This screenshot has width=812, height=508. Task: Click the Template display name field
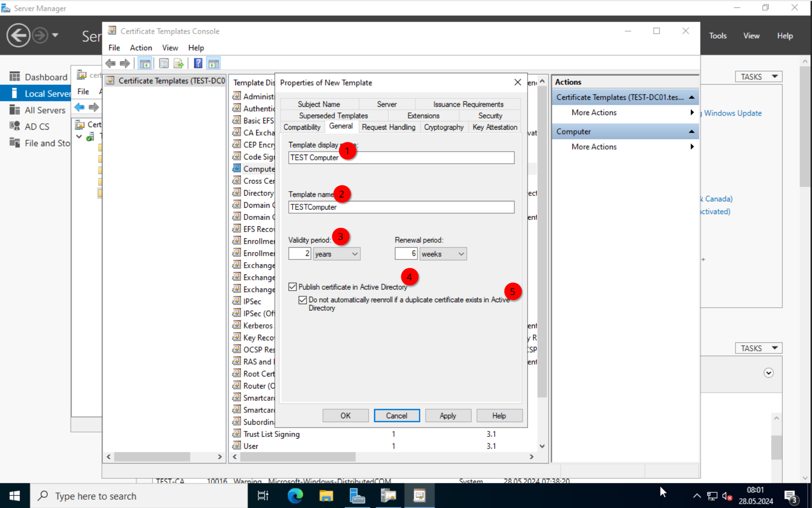(x=401, y=157)
